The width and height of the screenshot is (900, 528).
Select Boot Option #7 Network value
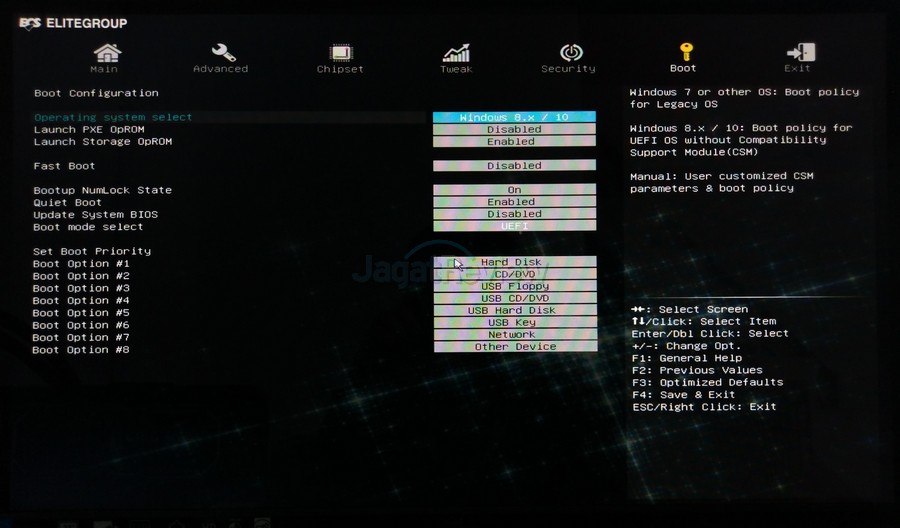click(x=514, y=335)
